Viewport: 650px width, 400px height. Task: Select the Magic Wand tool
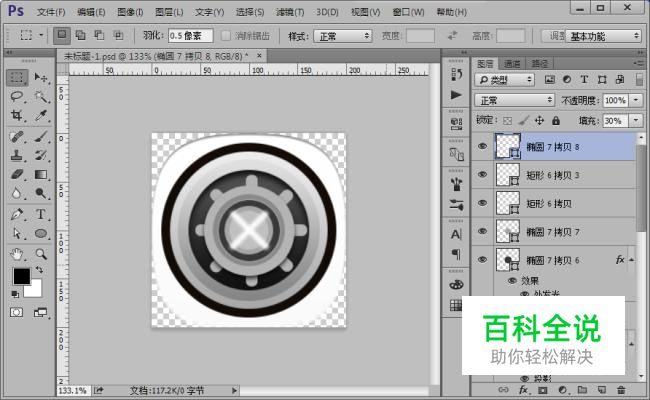click(41, 97)
